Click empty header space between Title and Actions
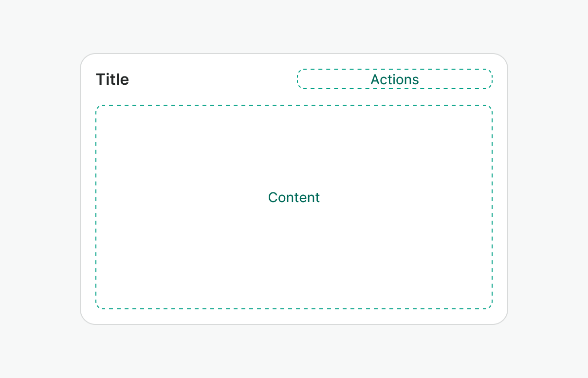Image resolution: width=588 pixels, height=378 pixels. click(213, 79)
